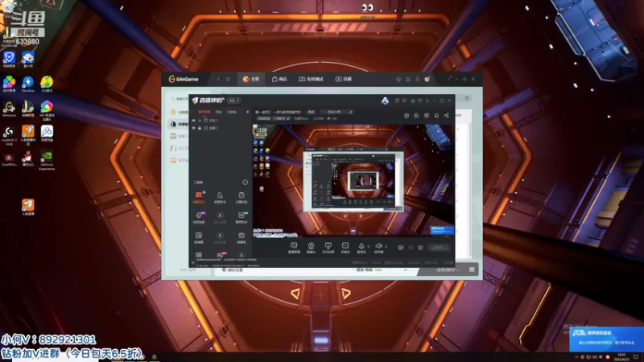Screen dimensions: 644x362
Task: Open the user avatar in WeGame's header
Action: pos(427,79)
